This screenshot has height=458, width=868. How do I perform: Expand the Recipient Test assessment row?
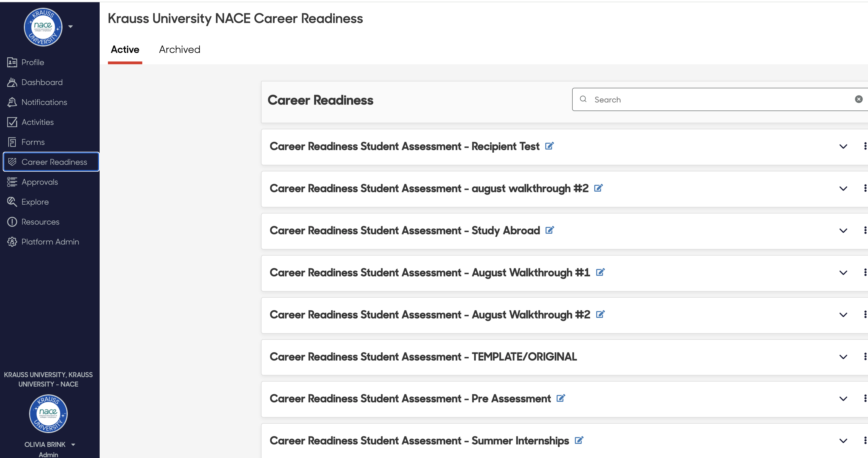pos(843,146)
